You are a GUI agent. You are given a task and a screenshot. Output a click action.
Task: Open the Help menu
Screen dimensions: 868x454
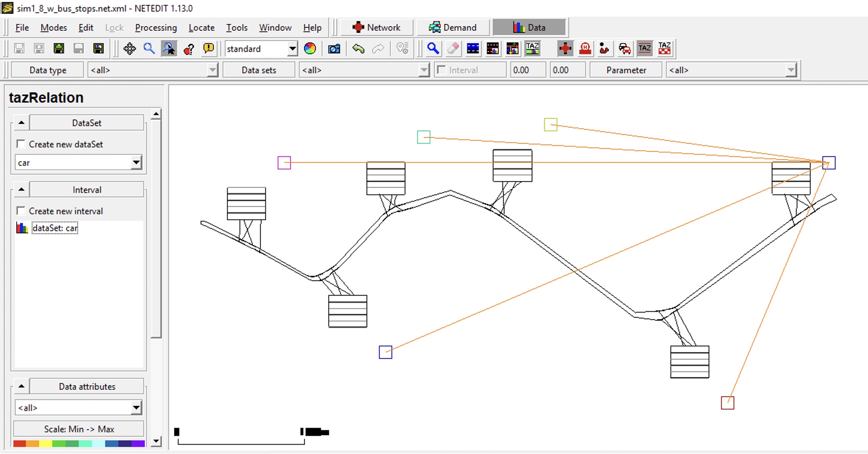(312, 28)
